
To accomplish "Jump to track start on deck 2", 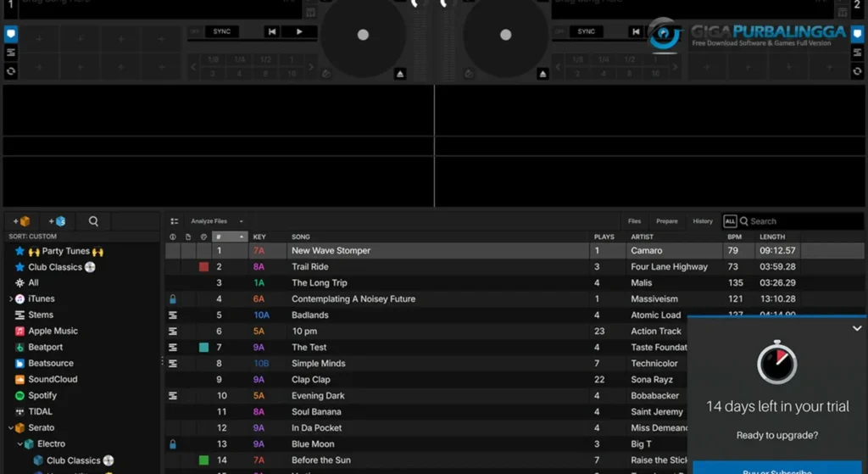I will (x=636, y=31).
